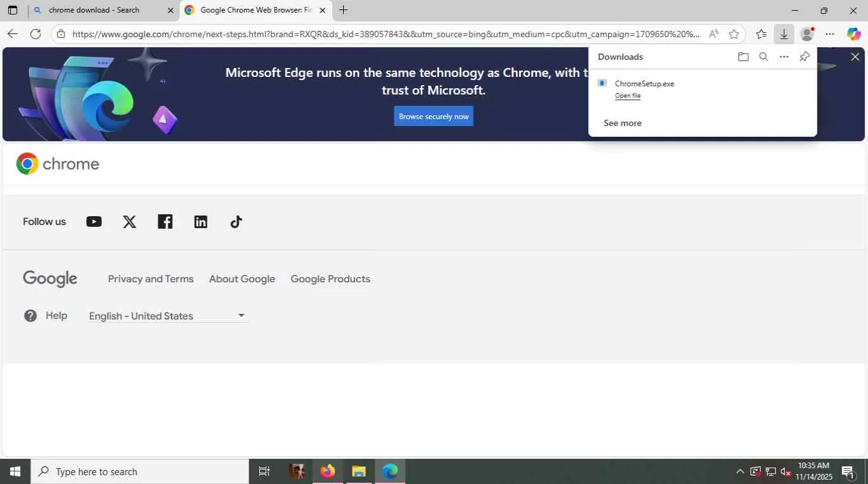Expand English - United States language dropdown
Viewport: 868px width, 484px height.
pos(168,316)
